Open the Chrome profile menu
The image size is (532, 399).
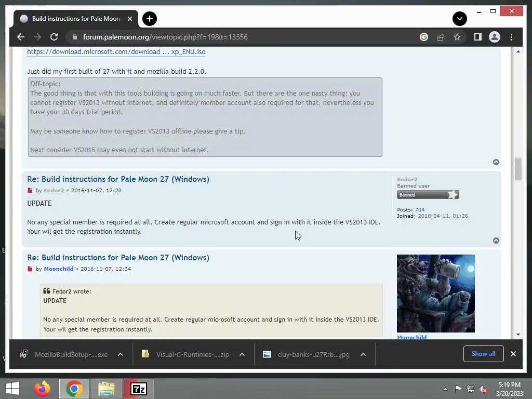click(495, 37)
